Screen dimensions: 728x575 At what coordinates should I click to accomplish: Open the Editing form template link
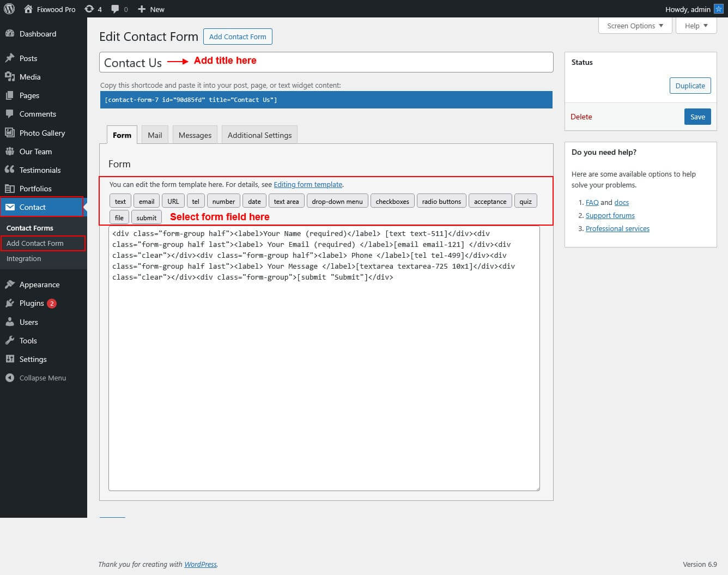(308, 184)
